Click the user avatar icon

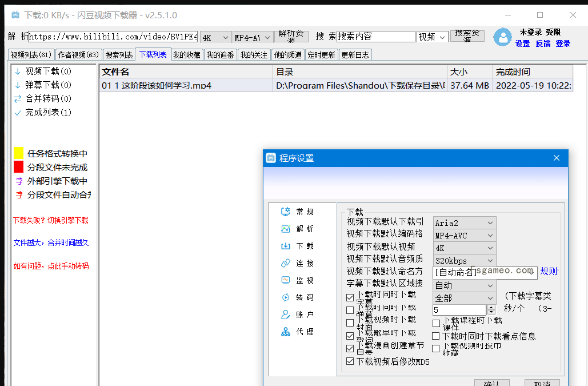[x=502, y=37]
